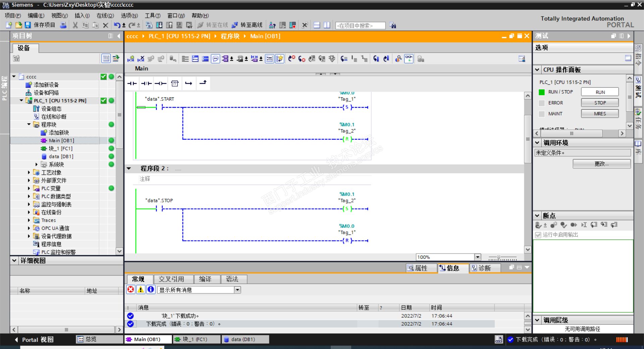The width and height of the screenshot is (644, 349).
Task: Insert an empty box instruction
Action: click(x=175, y=83)
